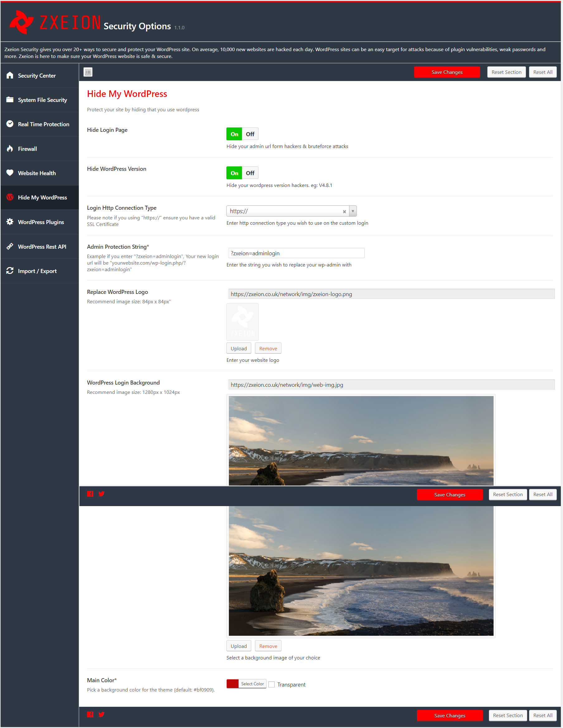Click the Website Health heart icon

tap(10, 173)
